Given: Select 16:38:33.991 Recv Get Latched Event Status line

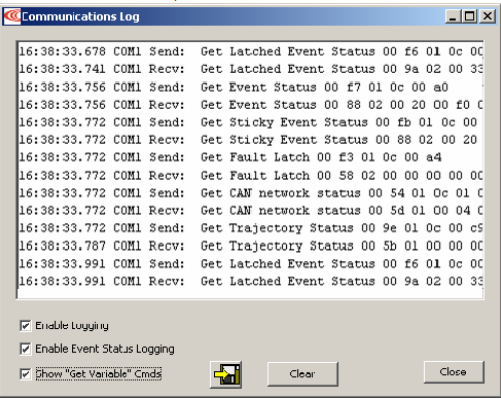Looking at the screenshot, I should point(251,281).
